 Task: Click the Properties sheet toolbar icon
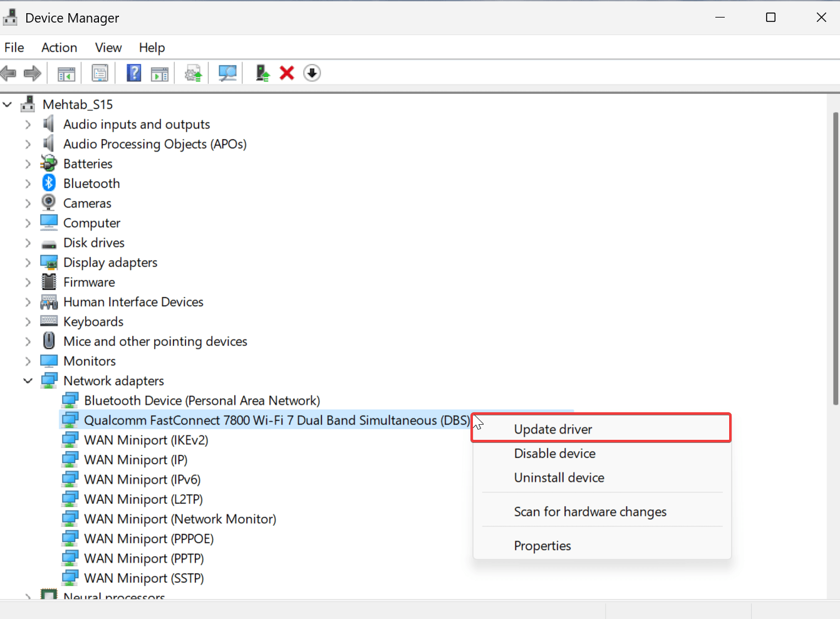(100, 73)
